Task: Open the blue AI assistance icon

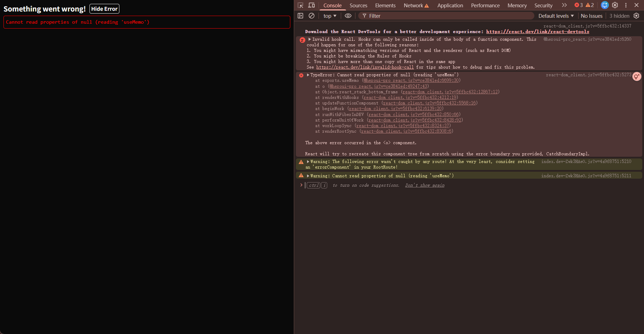Action: [605, 5]
